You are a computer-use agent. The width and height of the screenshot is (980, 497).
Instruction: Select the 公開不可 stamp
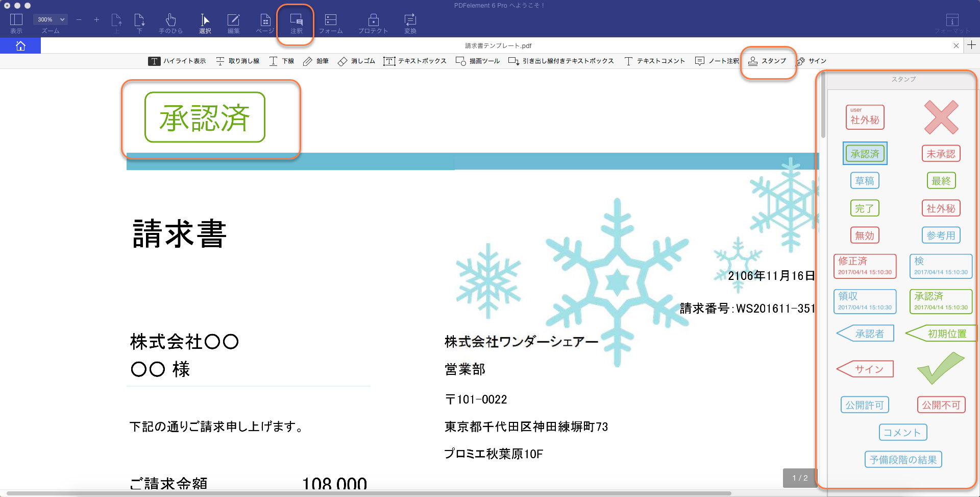[941, 405]
